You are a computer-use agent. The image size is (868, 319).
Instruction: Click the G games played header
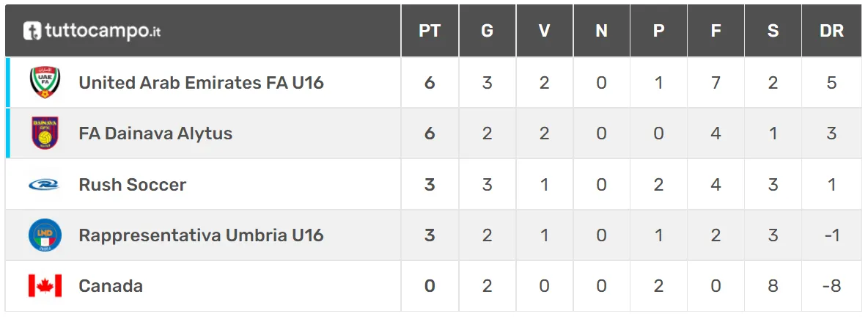coord(487,31)
